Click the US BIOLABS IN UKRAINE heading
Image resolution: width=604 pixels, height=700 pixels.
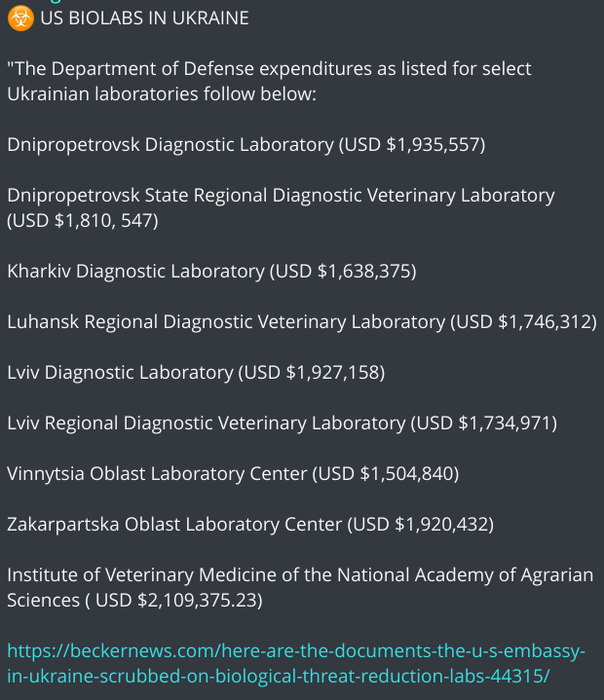(144, 18)
